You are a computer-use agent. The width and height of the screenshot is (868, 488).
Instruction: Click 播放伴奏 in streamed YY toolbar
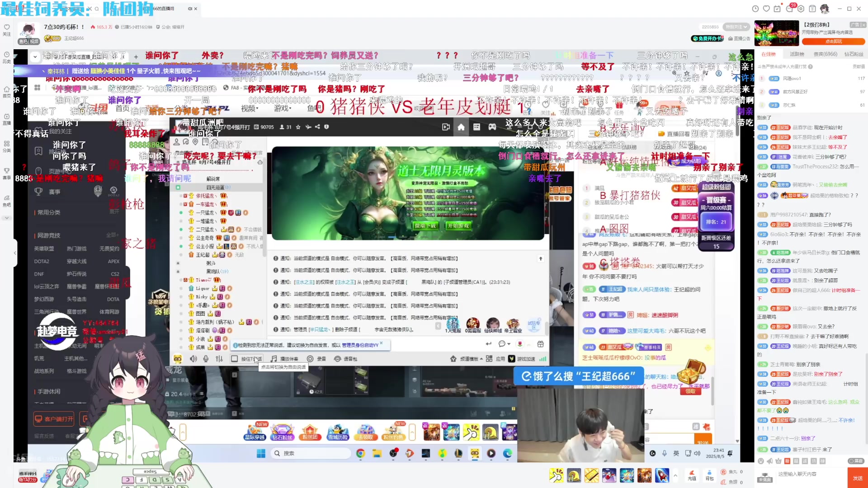[x=284, y=359]
